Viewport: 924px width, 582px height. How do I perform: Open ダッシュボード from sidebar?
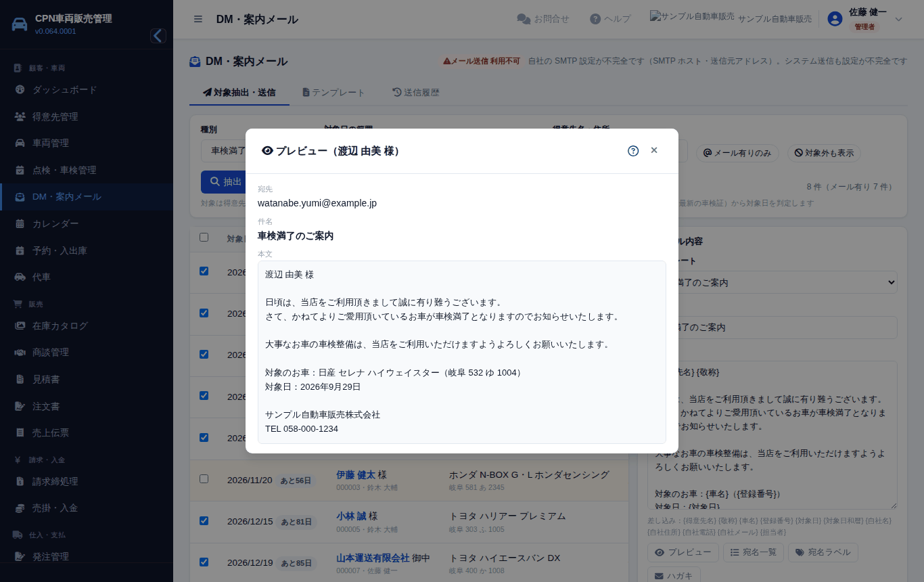click(87, 89)
